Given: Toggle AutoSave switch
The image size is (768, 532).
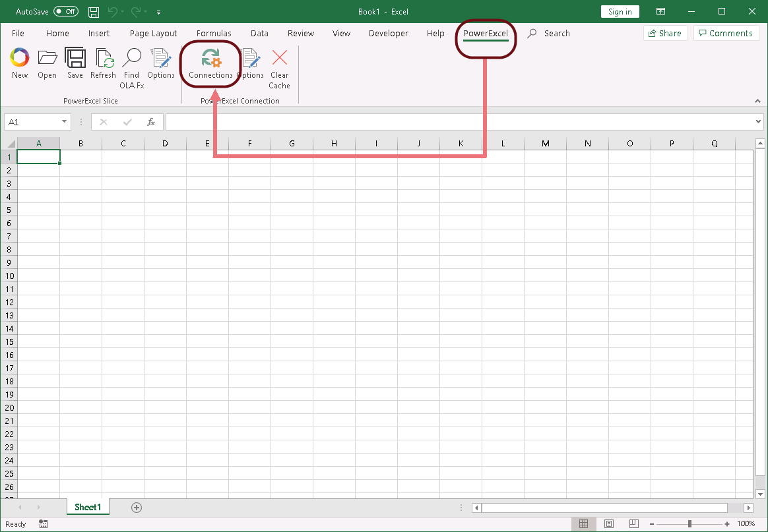Looking at the screenshot, I should (66, 11).
